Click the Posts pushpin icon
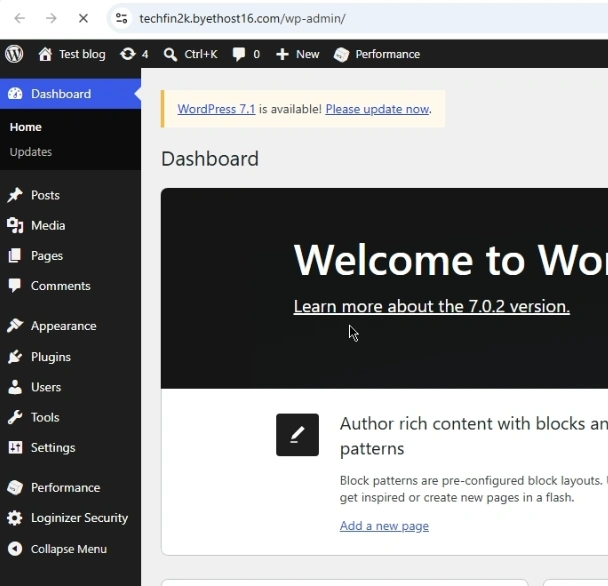 15,195
